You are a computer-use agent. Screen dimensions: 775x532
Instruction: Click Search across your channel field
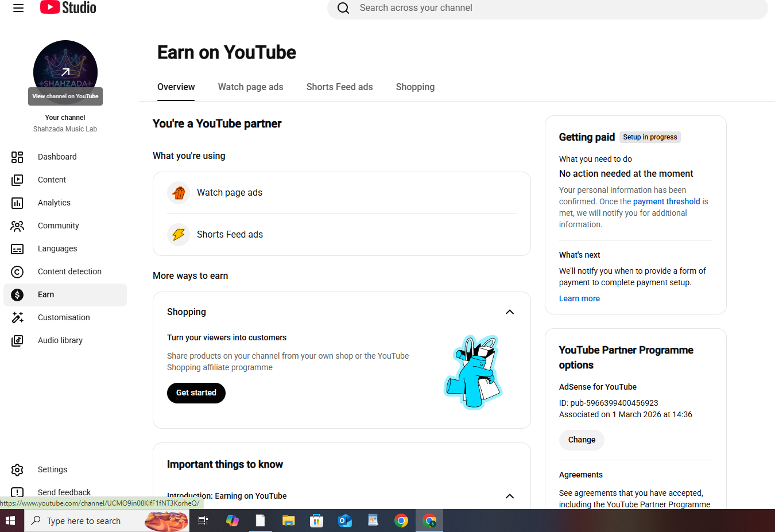(547, 8)
